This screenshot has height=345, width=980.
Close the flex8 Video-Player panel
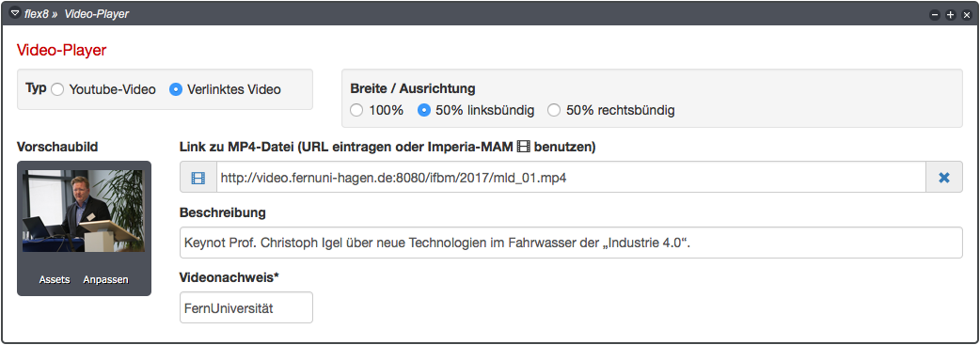point(966,14)
